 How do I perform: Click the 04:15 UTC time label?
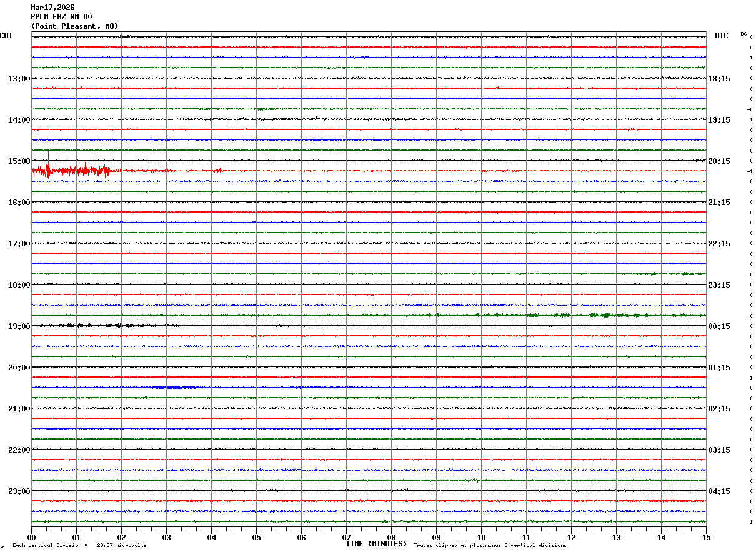point(719,491)
